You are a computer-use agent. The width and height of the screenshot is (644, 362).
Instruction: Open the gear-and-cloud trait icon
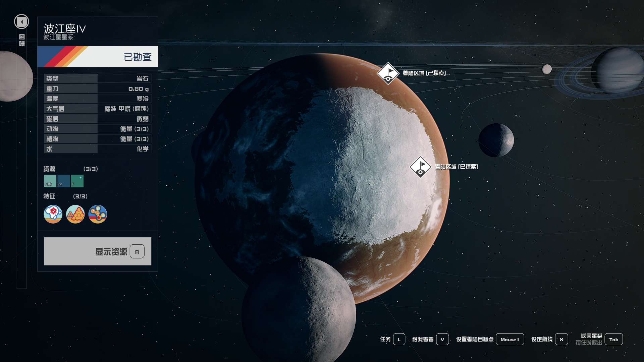pos(53,214)
